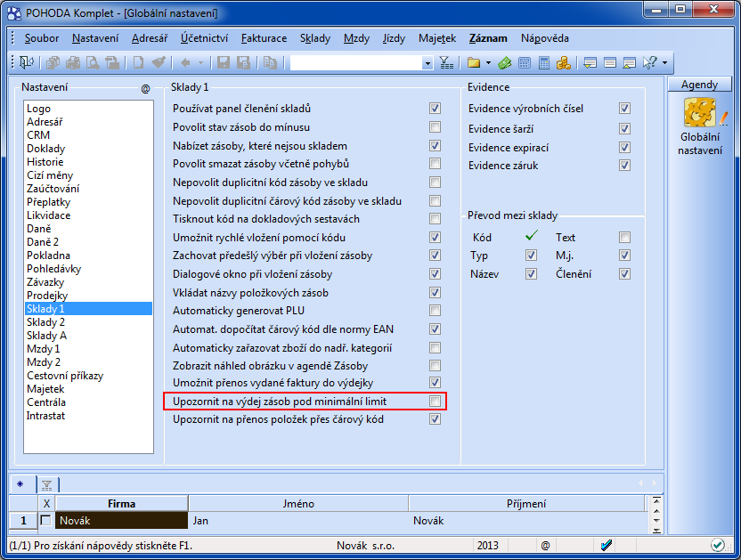Check the Text checkbox in Převod mezi sklady

click(x=624, y=237)
